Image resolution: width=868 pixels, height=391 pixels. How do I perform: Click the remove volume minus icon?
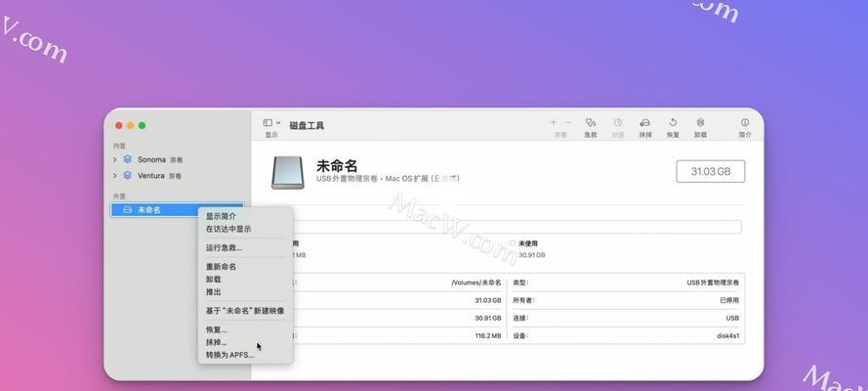pyautogui.click(x=567, y=122)
